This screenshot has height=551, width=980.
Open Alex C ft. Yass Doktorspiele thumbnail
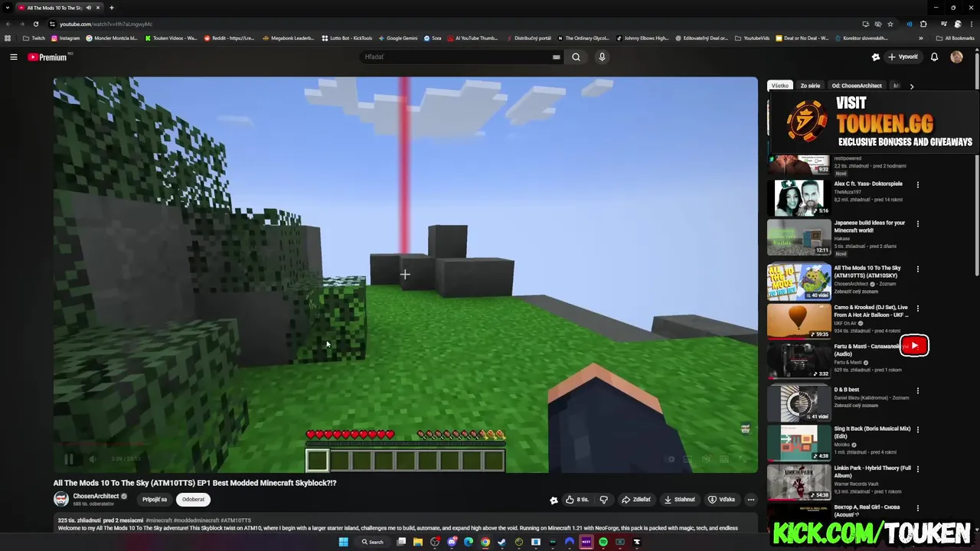799,197
